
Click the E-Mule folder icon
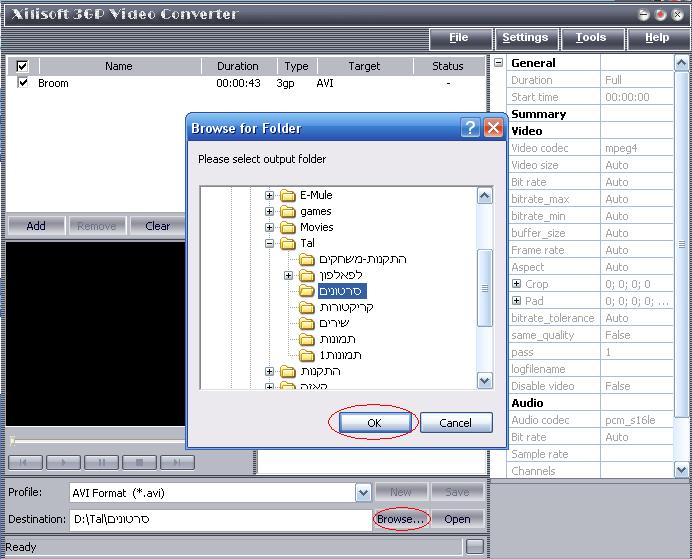pos(288,195)
